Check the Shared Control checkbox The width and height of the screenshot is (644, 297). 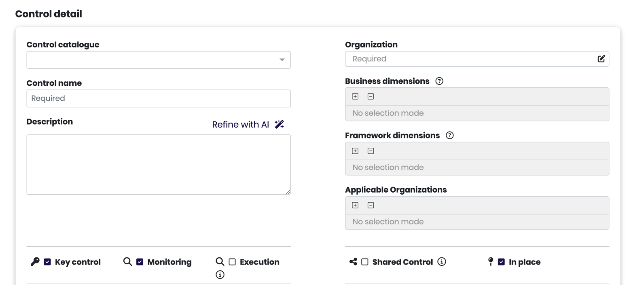coord(364,262)
